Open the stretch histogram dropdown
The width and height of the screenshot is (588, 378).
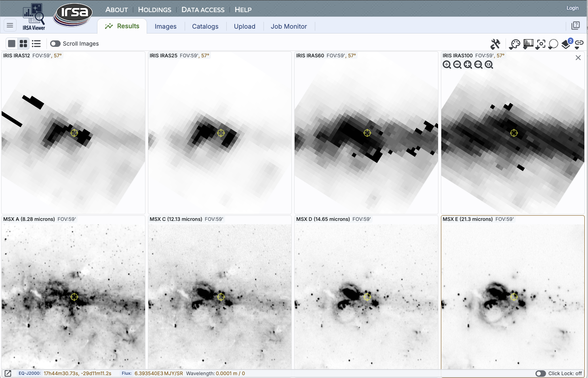528,44
